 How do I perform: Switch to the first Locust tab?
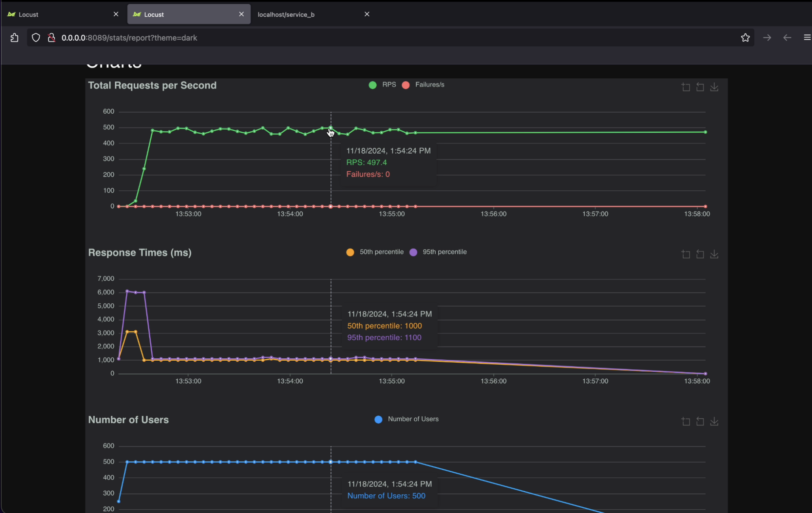(63, 14)
